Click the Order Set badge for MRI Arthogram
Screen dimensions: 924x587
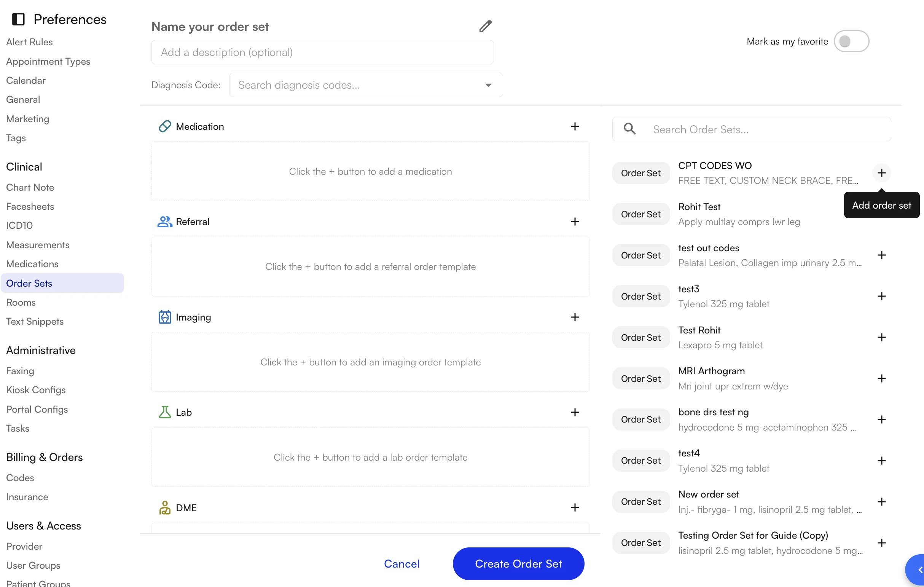(641, 378)
